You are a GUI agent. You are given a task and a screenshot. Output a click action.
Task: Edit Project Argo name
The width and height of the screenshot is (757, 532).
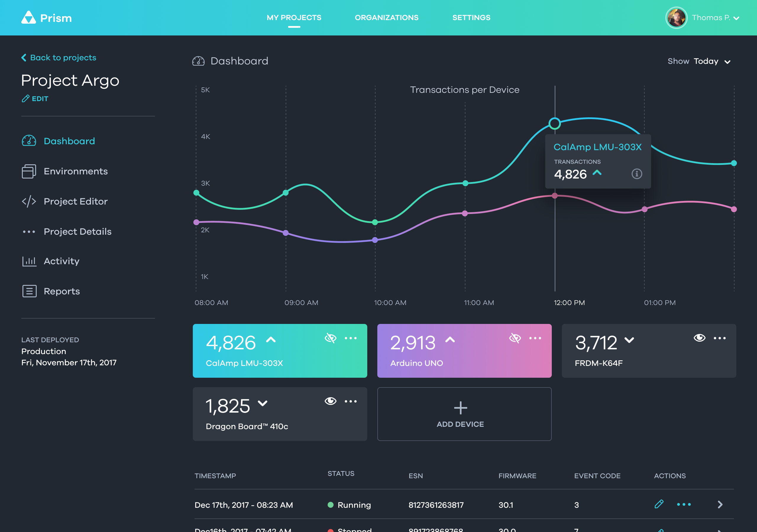35,98
